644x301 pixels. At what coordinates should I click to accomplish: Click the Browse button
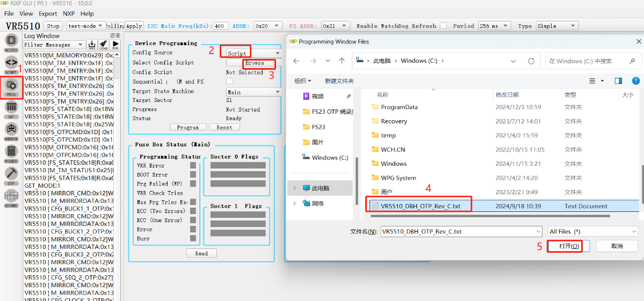[x=255, y=63]
